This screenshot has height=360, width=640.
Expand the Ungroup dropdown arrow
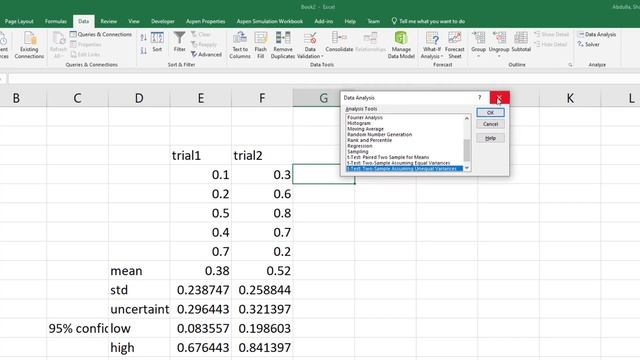coord(499,56)
